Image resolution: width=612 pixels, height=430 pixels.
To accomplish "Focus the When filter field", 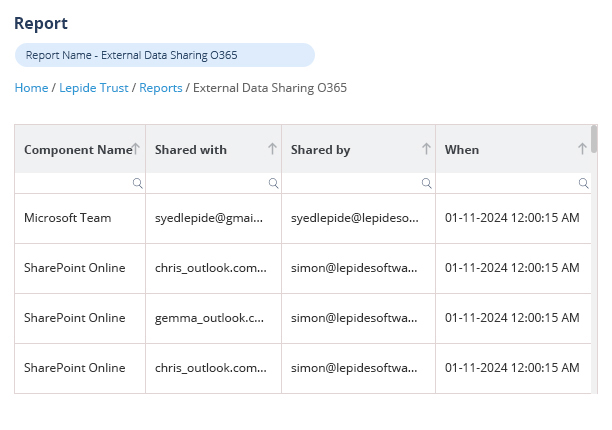I will pos(513,183).
